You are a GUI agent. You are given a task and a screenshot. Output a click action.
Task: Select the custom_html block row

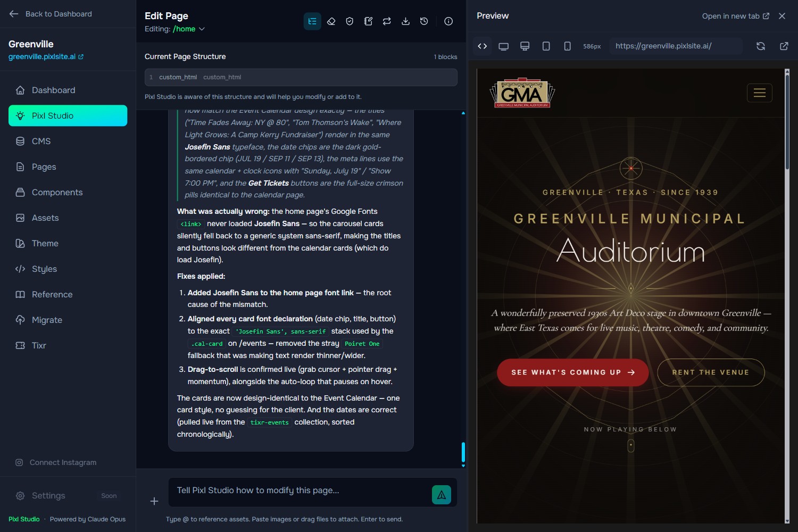pyautogui.click(x=301, y=77)
